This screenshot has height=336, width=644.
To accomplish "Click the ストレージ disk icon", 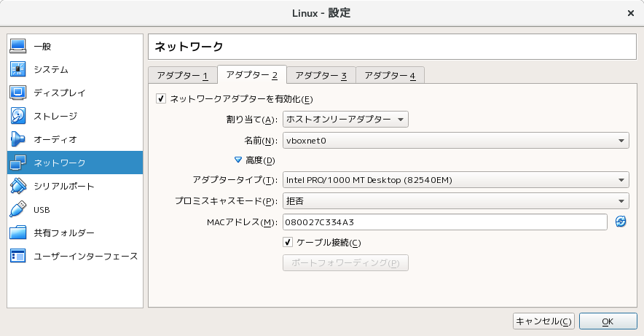I will click(x=18, y=116).
